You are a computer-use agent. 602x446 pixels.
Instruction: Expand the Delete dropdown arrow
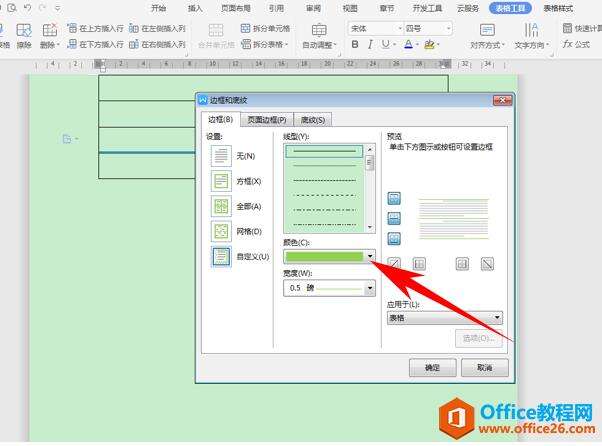coord(58,45)
